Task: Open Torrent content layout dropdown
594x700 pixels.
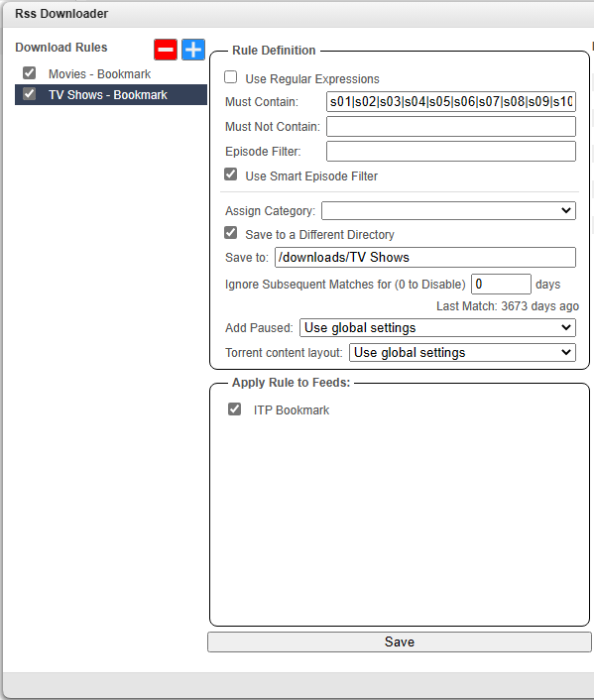Action: pos(462,352)
